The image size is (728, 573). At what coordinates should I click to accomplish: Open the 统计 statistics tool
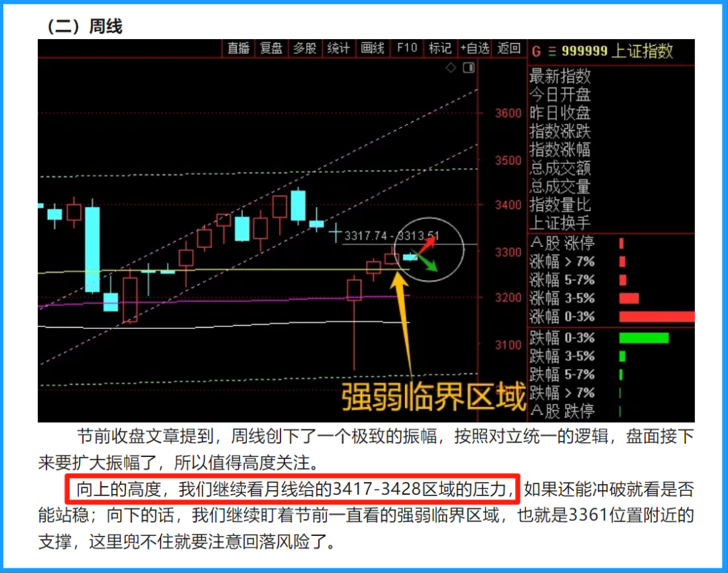pyautogui.click(x=338, y=49)
